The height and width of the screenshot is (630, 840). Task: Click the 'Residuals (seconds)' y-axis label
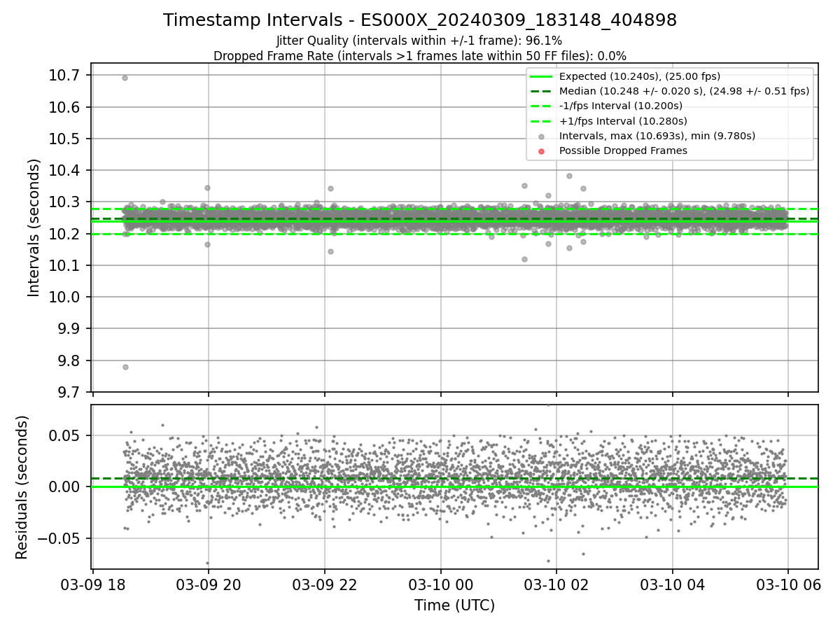click(22, 487)
